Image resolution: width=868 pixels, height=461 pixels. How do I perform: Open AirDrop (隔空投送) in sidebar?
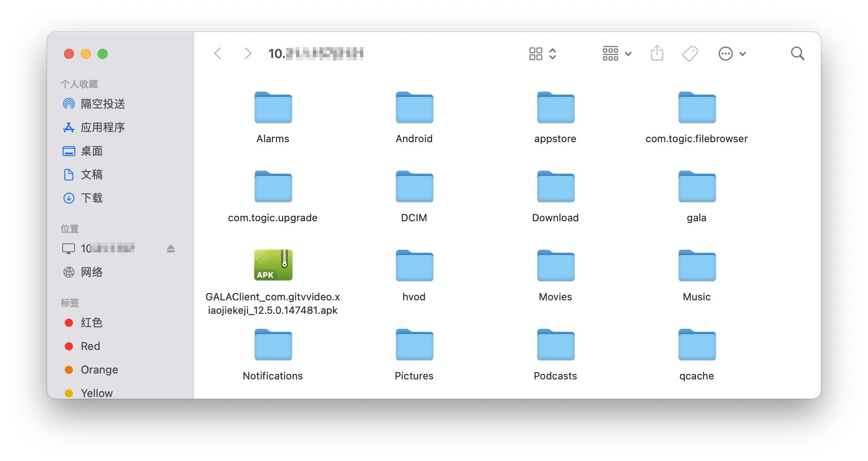tap(102, 104)
